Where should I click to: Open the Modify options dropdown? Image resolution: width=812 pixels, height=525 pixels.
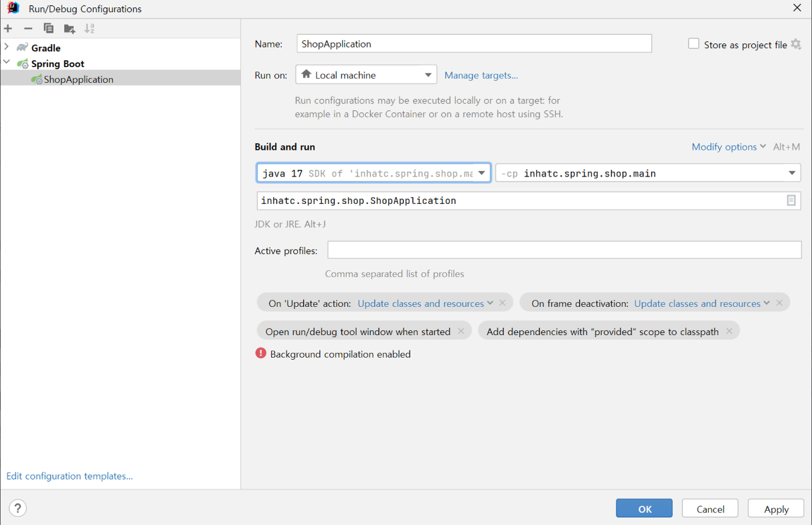coord(728,146)
